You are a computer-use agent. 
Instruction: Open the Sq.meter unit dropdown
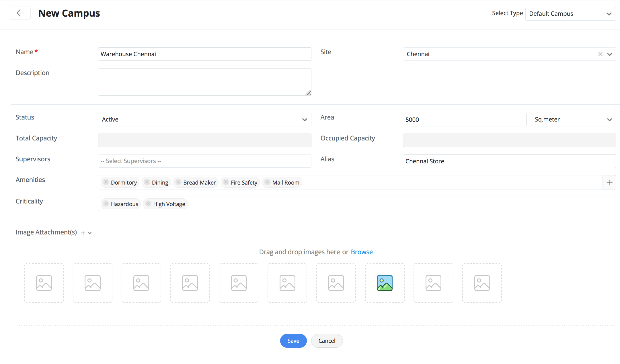(x=573, y=120)
